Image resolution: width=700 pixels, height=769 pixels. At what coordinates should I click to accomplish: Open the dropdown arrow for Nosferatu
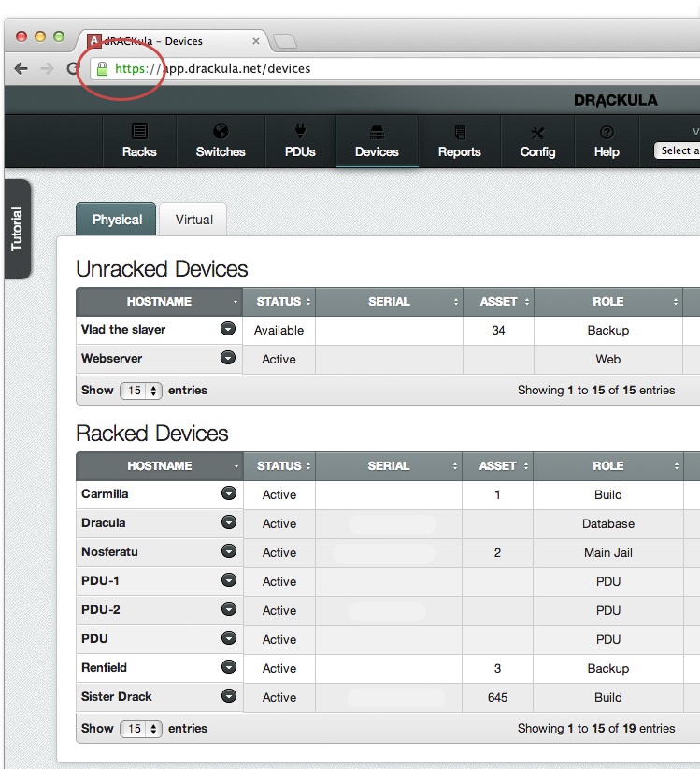(228, 552)
